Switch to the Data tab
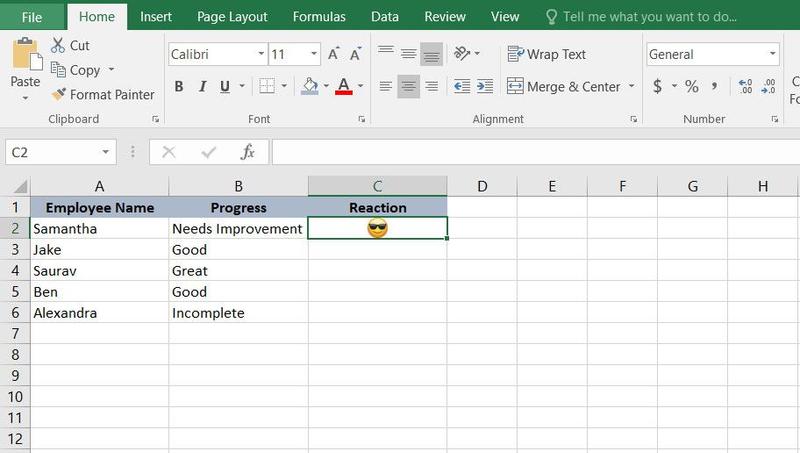Image resolution: width=800 pixels, height=453 pixels. pos(385,17)
